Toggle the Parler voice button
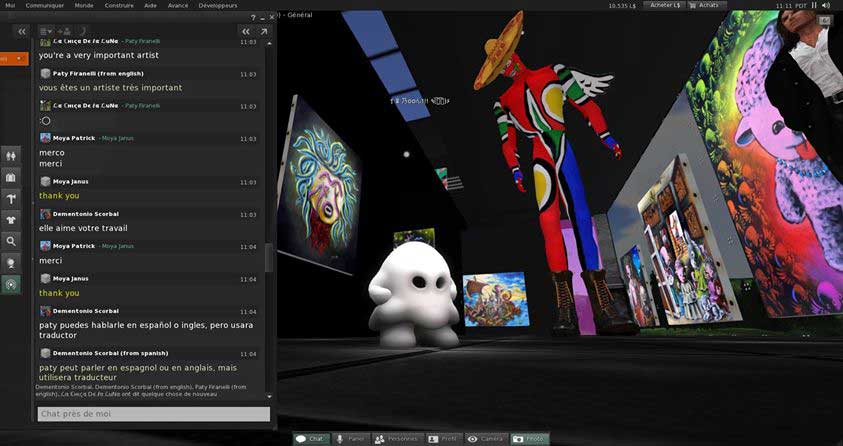 coord(350,439)
